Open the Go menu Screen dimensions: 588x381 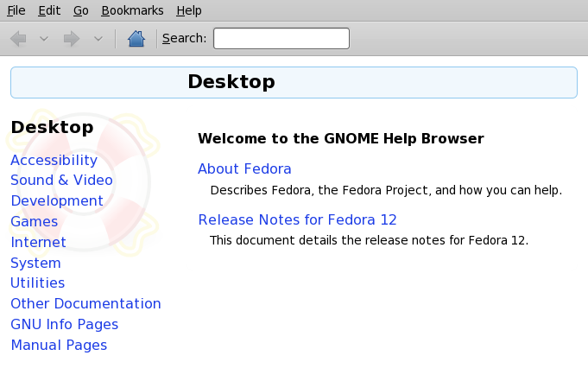click(80, 10)
